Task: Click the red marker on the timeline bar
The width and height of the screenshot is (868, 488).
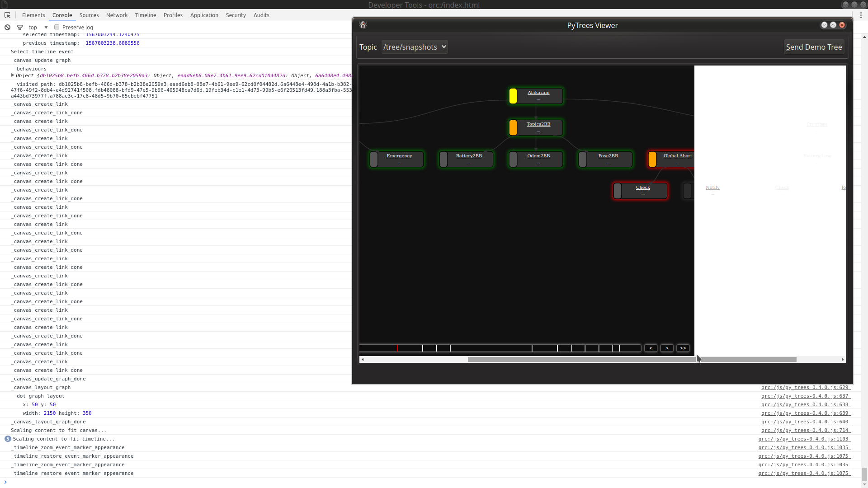Action: 398,348
